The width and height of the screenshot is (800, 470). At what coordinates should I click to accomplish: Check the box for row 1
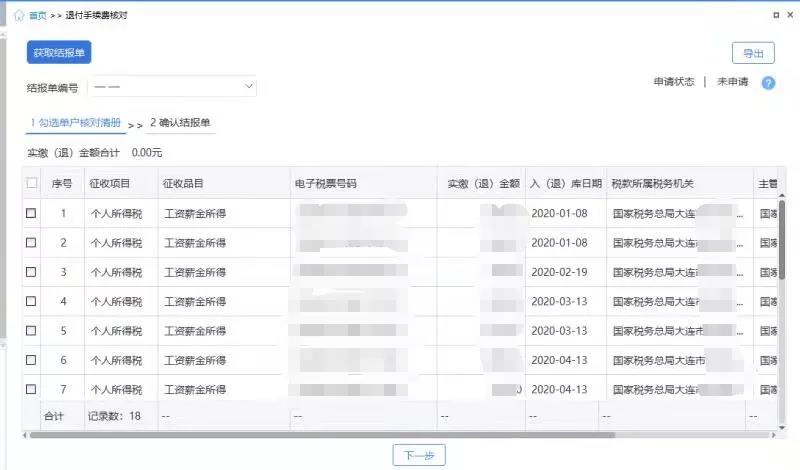point(31,213)
